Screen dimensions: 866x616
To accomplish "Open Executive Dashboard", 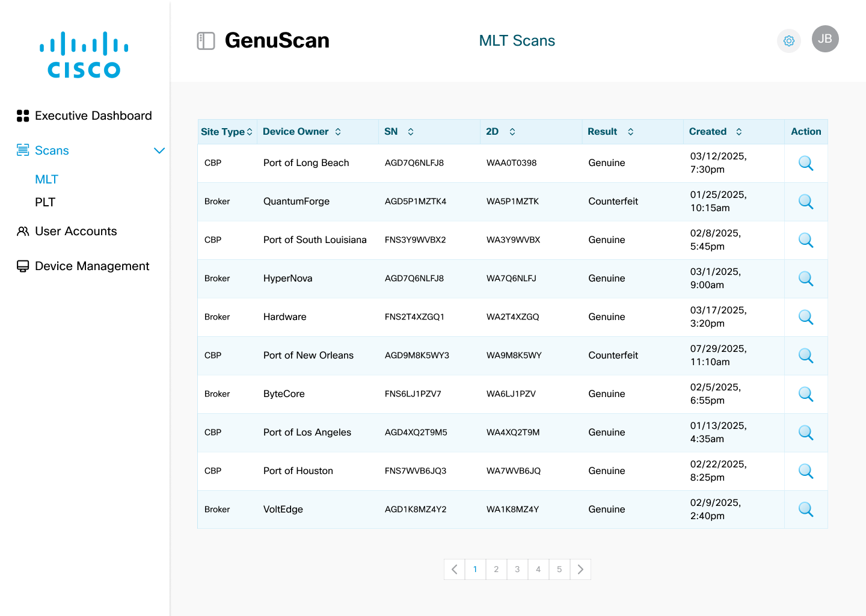I will coord(93,115).
